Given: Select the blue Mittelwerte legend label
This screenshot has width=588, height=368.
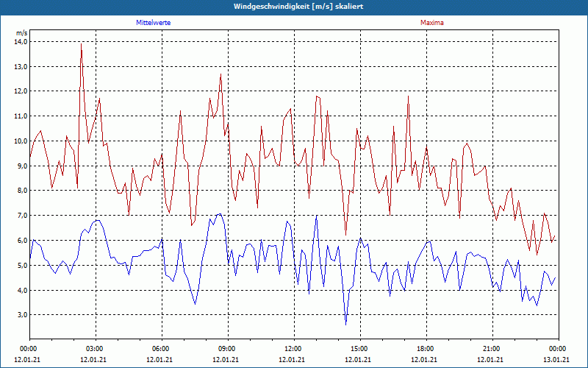Looking at the screenshot, I should tap(154, 23).
